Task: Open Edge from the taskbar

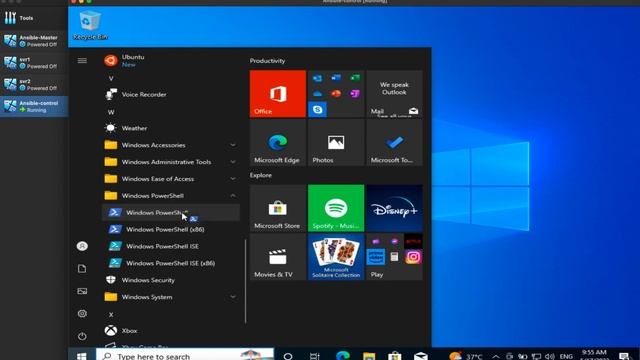Action: [342, 356]
